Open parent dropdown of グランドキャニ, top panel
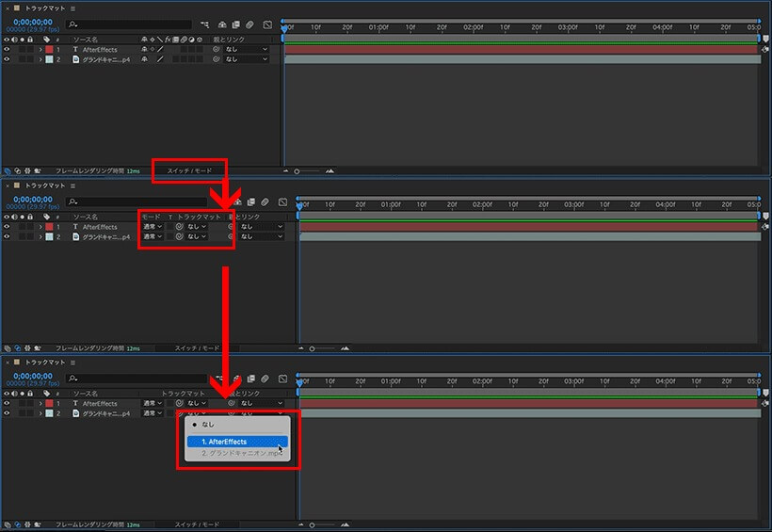This screenshot has height=532, width=772. 247,59
